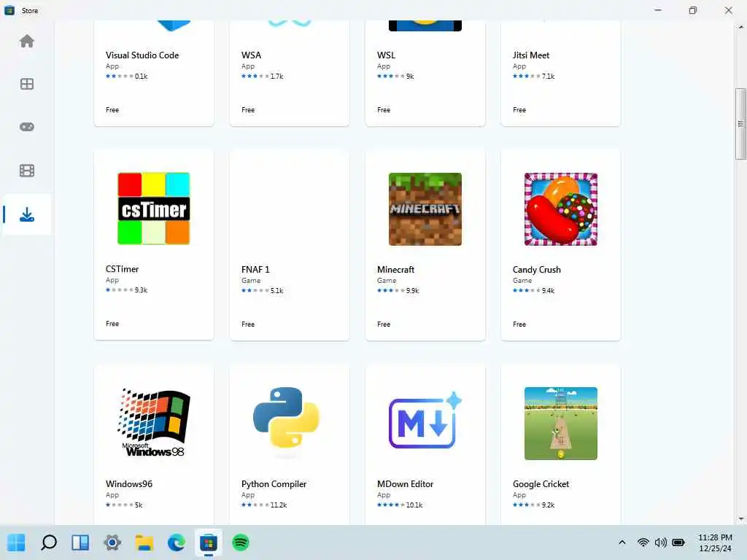Click the Python Compiler title text
Screen dimensions: 747x560
coord(274,484)
